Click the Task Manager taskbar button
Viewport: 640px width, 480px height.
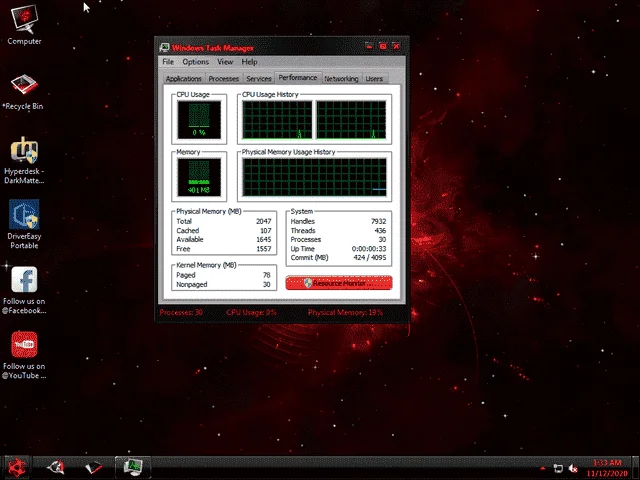point(133,467)
